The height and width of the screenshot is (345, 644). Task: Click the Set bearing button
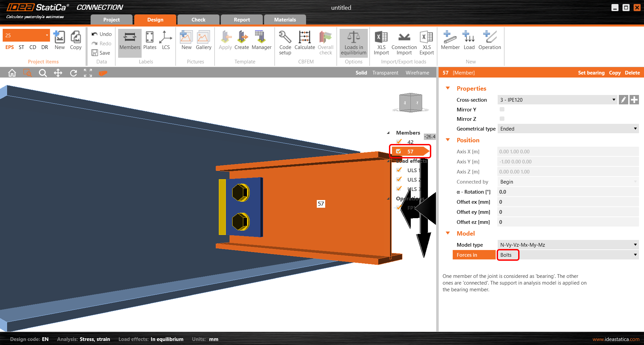591,73
